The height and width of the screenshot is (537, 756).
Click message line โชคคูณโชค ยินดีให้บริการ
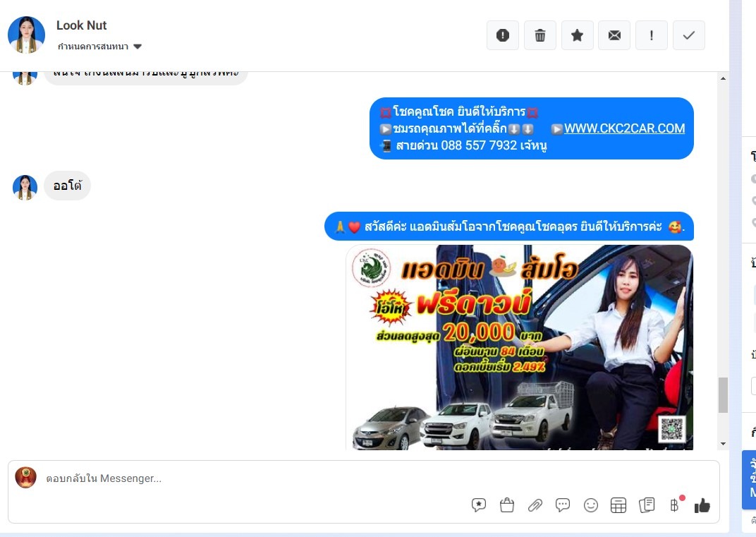pos(458,112)
